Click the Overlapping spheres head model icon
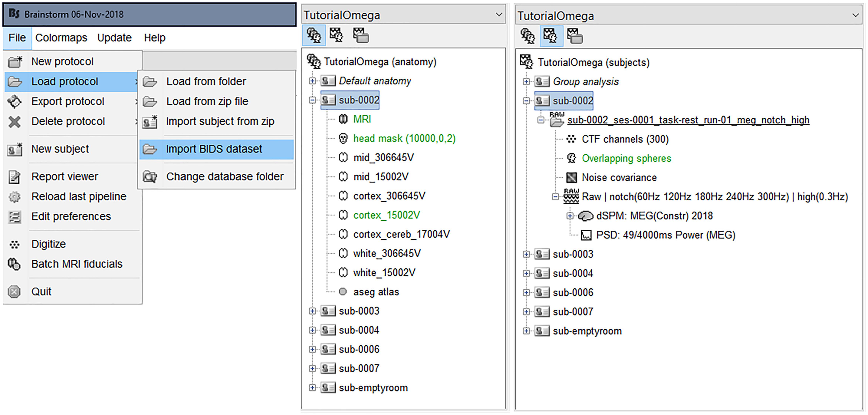 pyautogui.click(x=572, y=158)
